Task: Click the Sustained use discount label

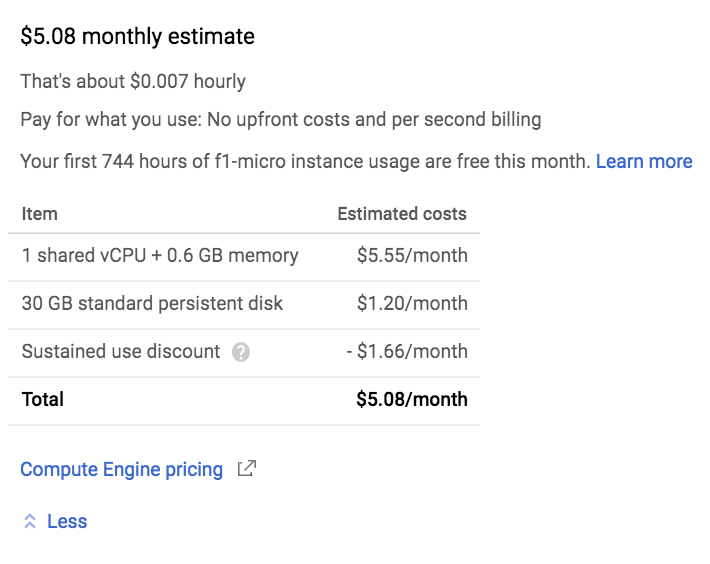Action: click(121, 351)
